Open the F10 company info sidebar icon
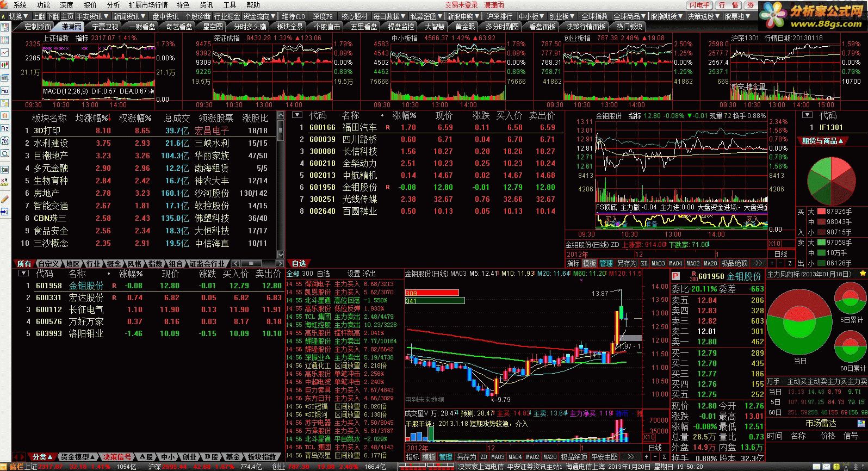Screen dimensions: 868x471 [x=4, y=90]
